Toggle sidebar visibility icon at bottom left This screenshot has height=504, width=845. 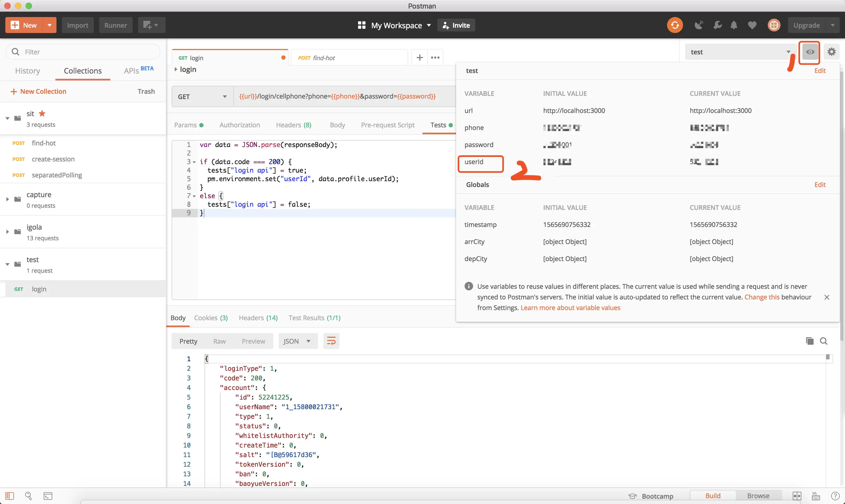[10, 496]
